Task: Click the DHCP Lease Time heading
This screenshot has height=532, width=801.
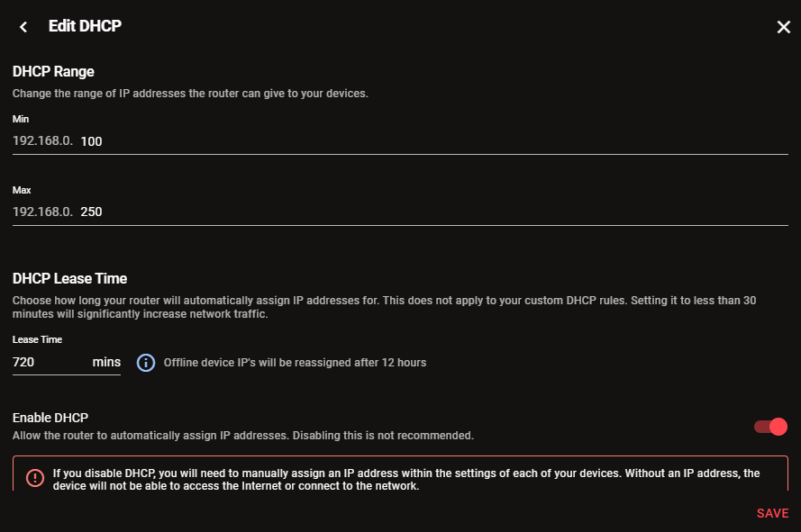Action: coord(69,278)
